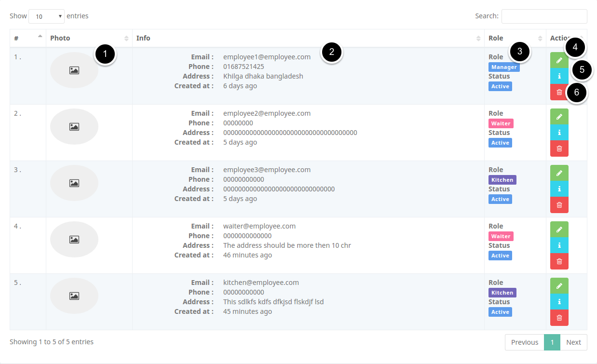The height and width of the screenshot is (364, 597).
Task: Sort table by the Role column
Action: point(516,38)
